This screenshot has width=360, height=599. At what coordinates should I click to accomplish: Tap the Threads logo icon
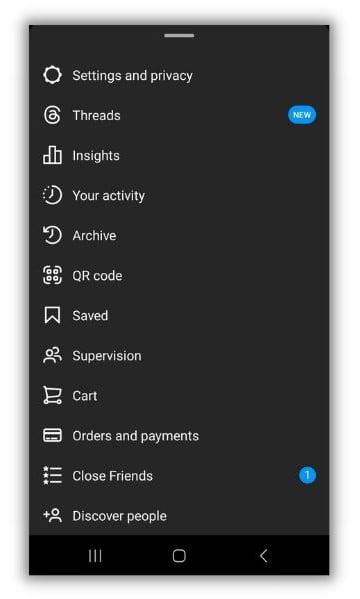click(x=52, y=115)
